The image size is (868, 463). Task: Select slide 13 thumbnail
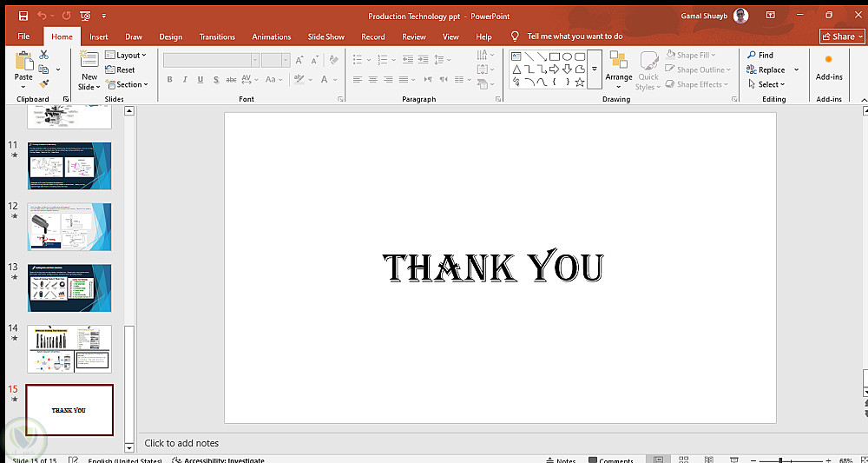(x=69, y=288)
